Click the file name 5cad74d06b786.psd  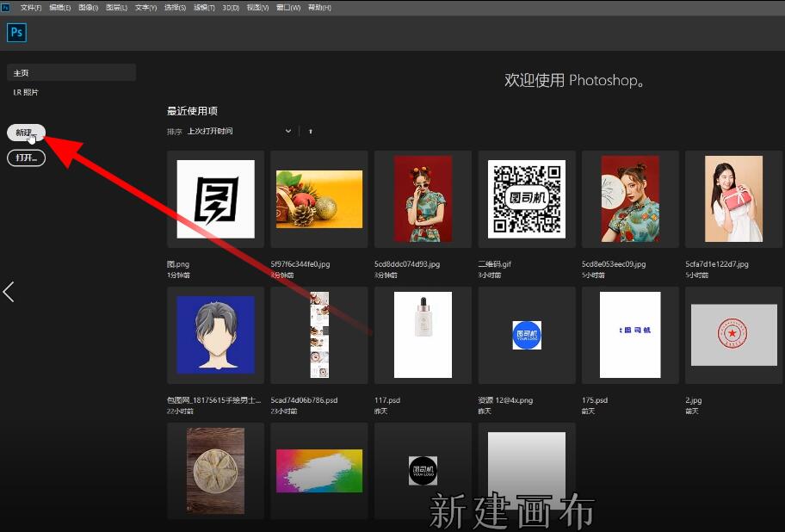[304, 400]
